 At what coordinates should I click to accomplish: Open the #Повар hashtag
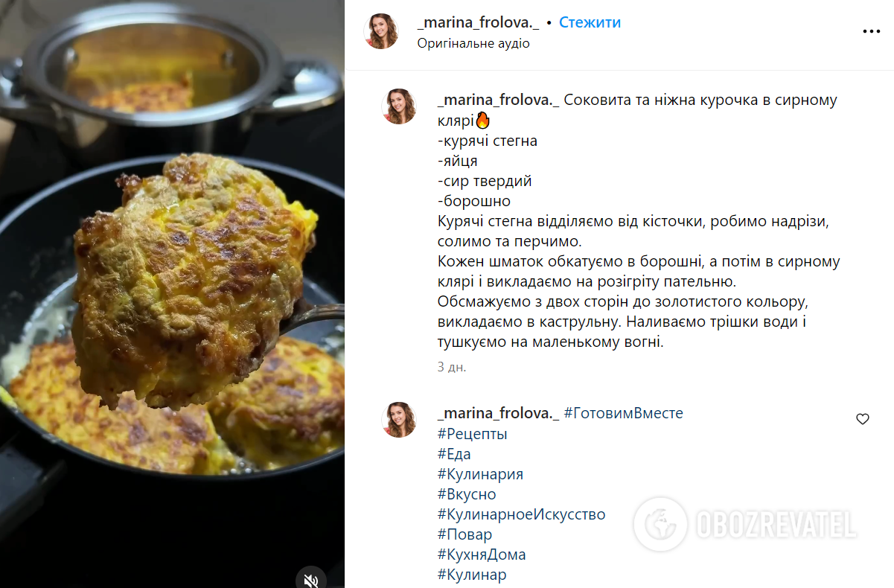click(464, 534)
